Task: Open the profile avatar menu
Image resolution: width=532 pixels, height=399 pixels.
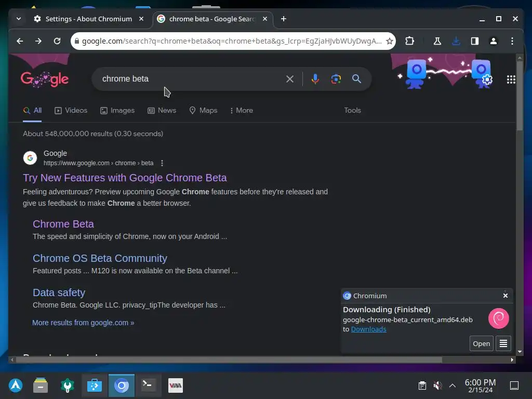Action: tap(494, 41)
